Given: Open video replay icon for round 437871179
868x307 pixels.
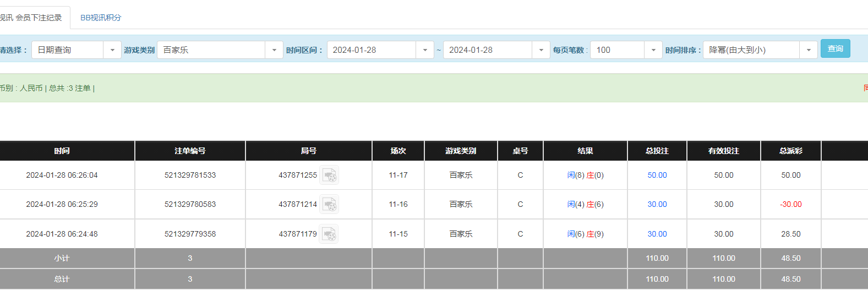Looking at the screenshot, I should (329, 234).
